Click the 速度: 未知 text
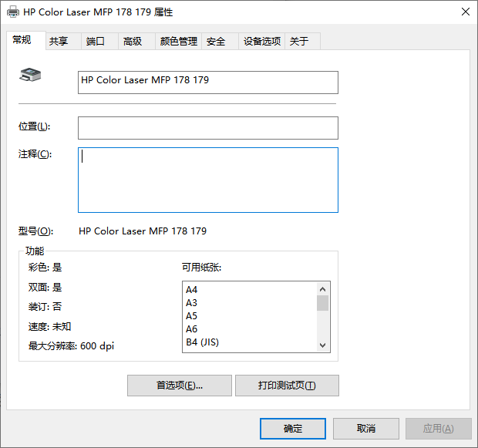The height and width of the screenshot is (448, 478). pyautogui.click(x=49, y=326)
